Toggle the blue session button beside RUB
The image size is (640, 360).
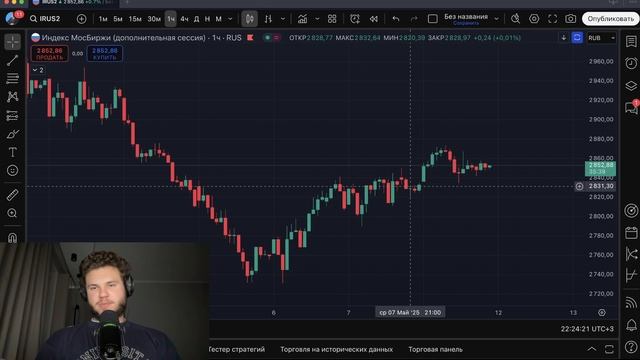(x=577, y=38)
